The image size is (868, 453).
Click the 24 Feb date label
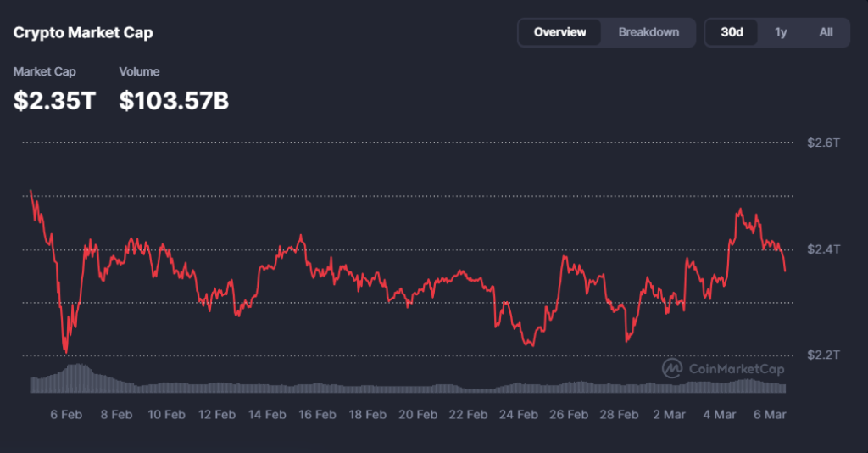click(518, 415)
